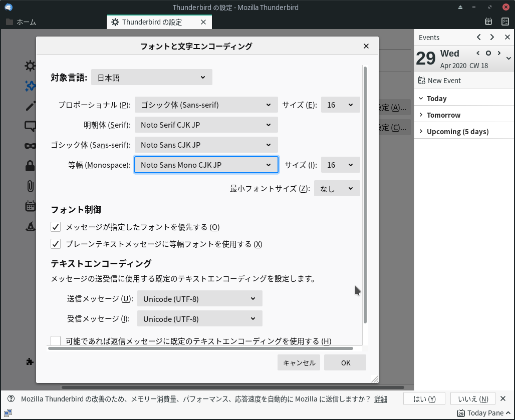Open the mini day dropdown chevron

click(508, 59)
